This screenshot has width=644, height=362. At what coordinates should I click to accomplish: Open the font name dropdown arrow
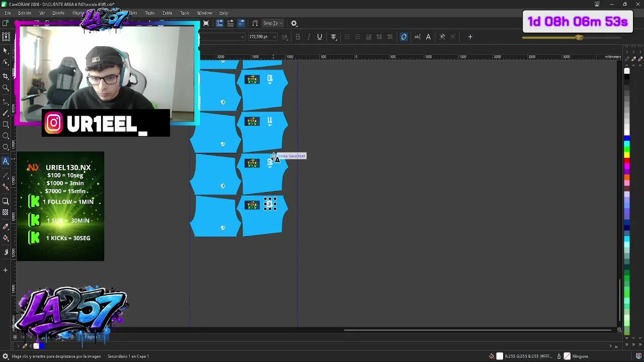click(x=243, y=37)
